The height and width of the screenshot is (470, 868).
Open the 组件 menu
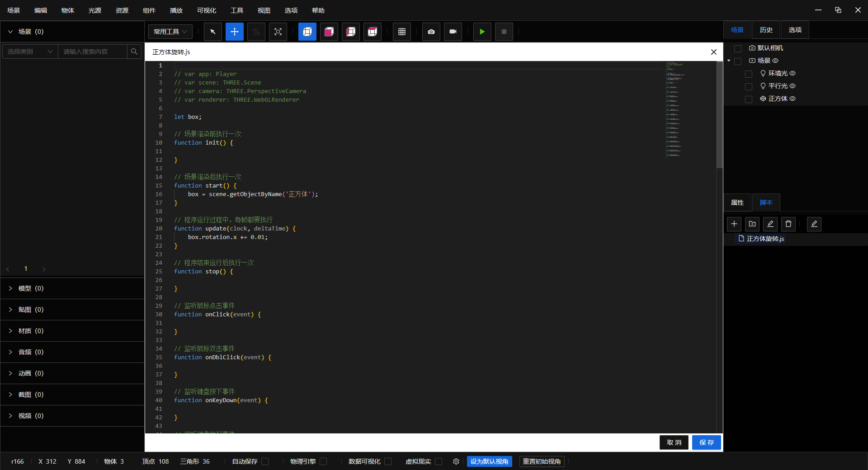pyautogui.click(x=149, y=10)
